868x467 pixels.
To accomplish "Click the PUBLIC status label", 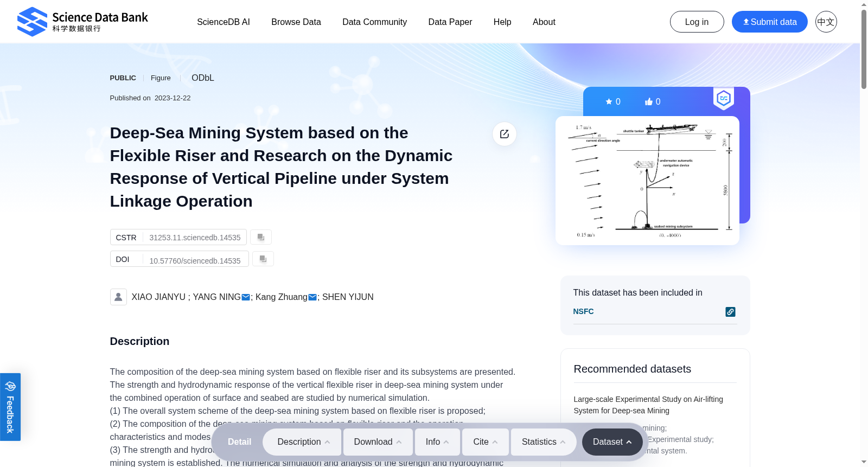I will click(123, 78).
